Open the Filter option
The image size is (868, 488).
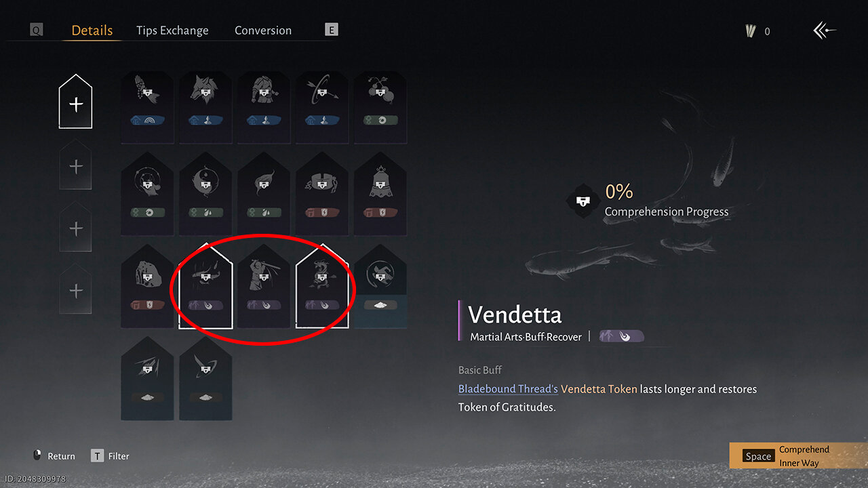pyautogui.click(x=110, y=456)
